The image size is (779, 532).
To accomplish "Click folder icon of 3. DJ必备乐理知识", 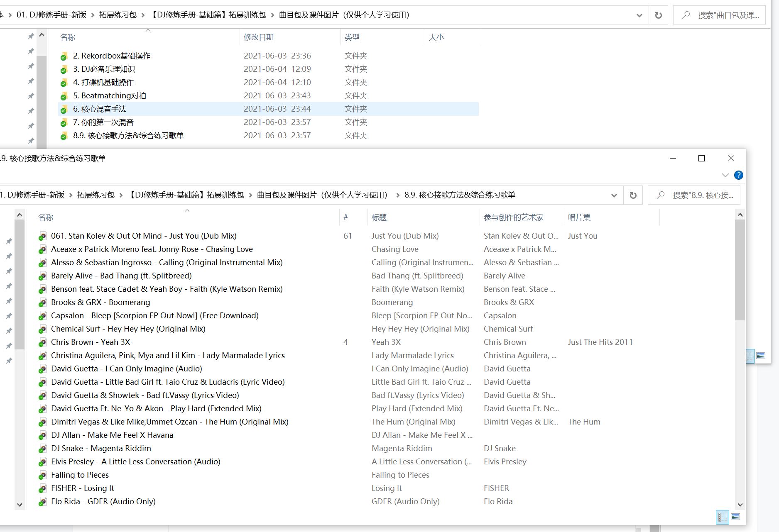I will 64,69.
